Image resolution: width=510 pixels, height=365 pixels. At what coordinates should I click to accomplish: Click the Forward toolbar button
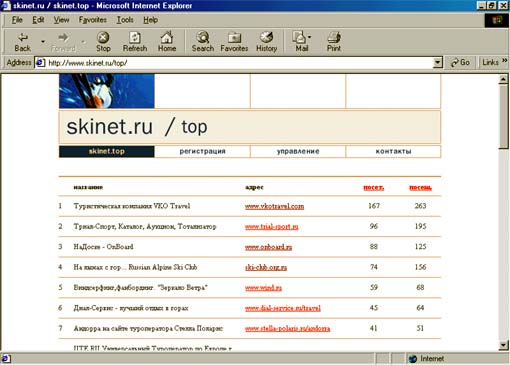(63, 42)
